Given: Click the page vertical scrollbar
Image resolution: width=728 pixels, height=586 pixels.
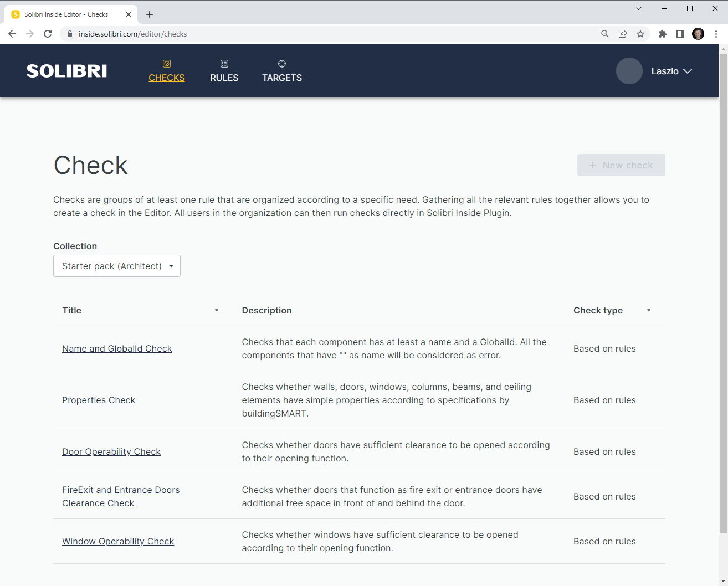Looking at the screenshot, I should [x=723, y=293].
